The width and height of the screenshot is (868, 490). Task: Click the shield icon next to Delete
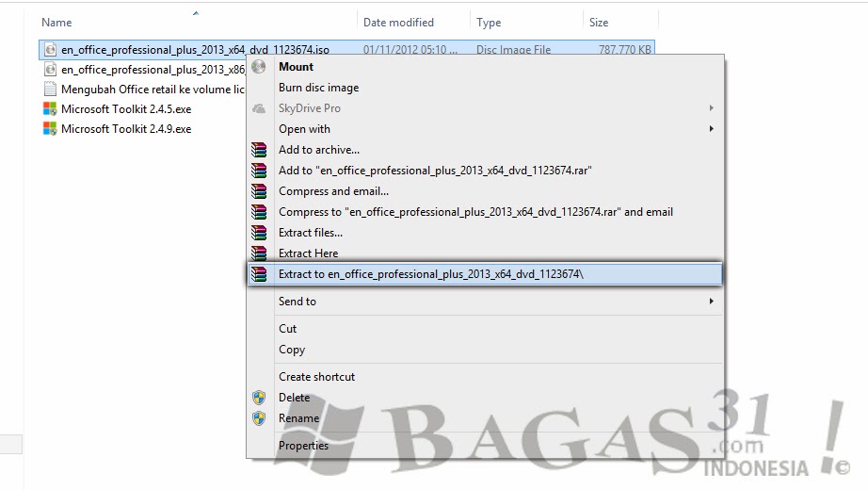click(x=259, y=398)
